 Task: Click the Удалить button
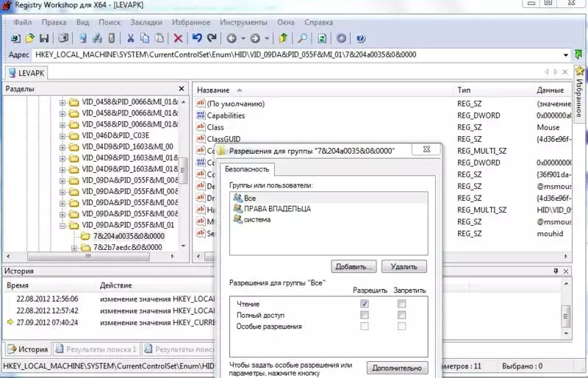(x=404, y=266)
